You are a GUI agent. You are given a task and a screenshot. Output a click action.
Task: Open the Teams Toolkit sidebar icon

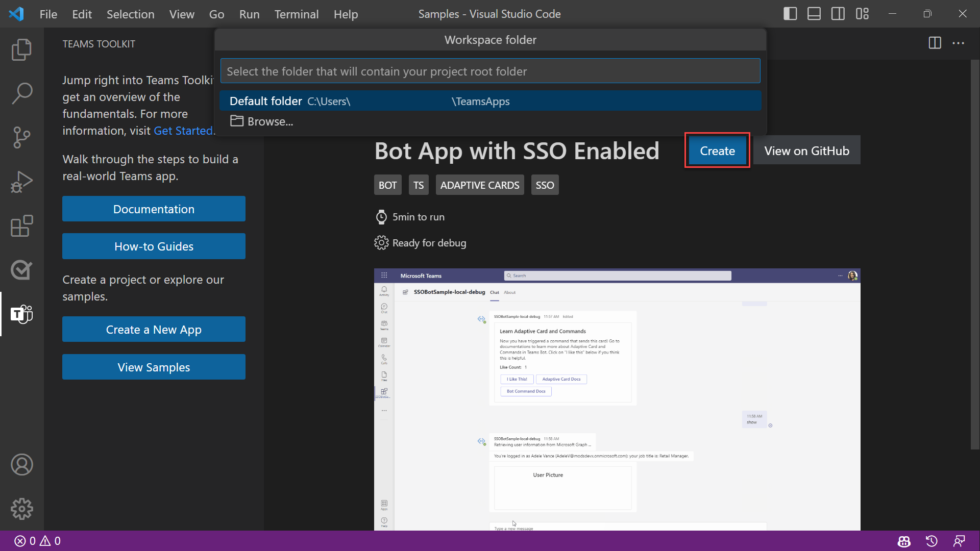coord(21,314)
